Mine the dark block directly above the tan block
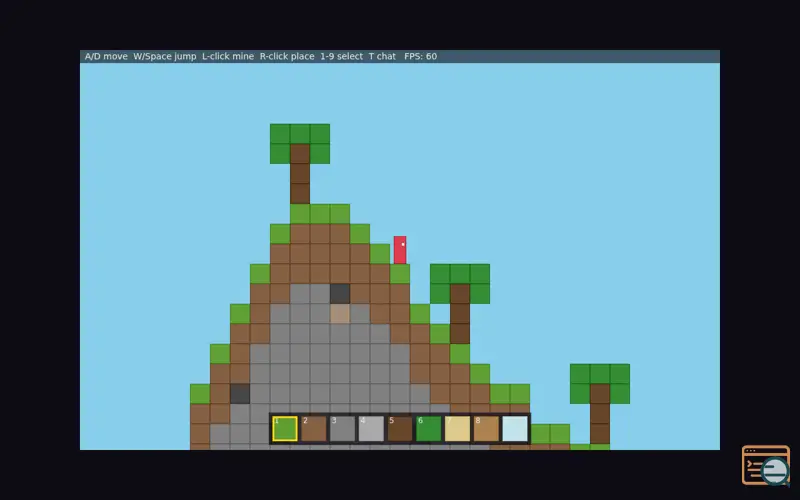The height and width of the screenshot is (500, 800). coord(340,294)
